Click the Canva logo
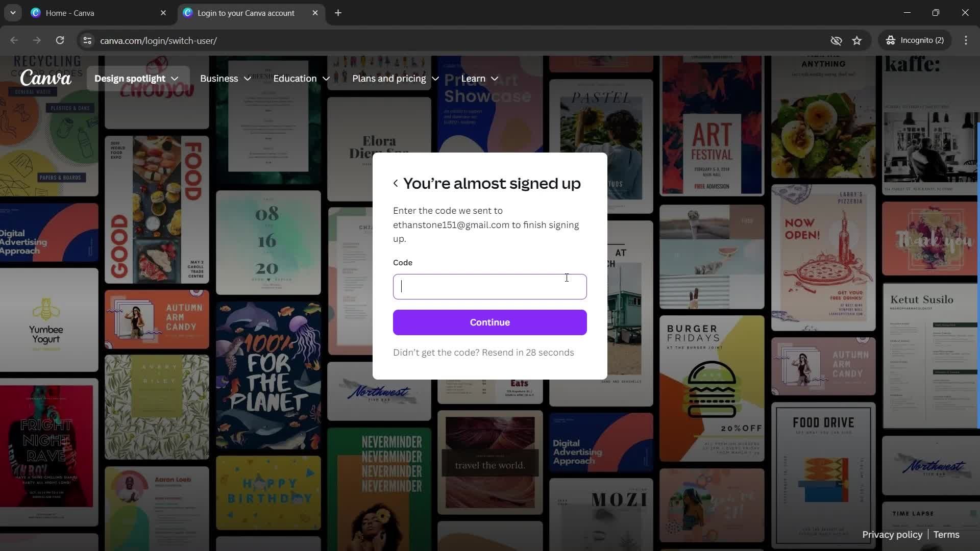Image resolution: width=980 pixels, height=551 pixels. 45,78
